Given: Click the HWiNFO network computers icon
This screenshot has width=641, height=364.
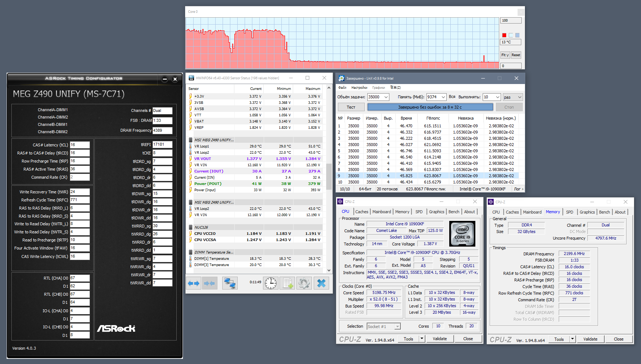Looking at the screenshot, I should (230, 283).
